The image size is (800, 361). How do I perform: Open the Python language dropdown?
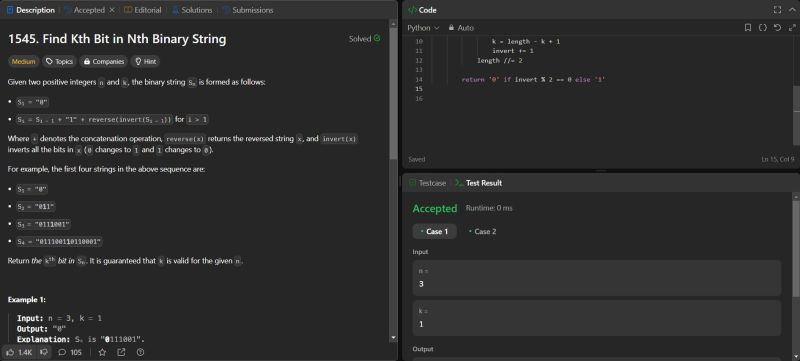click(423, 28)
